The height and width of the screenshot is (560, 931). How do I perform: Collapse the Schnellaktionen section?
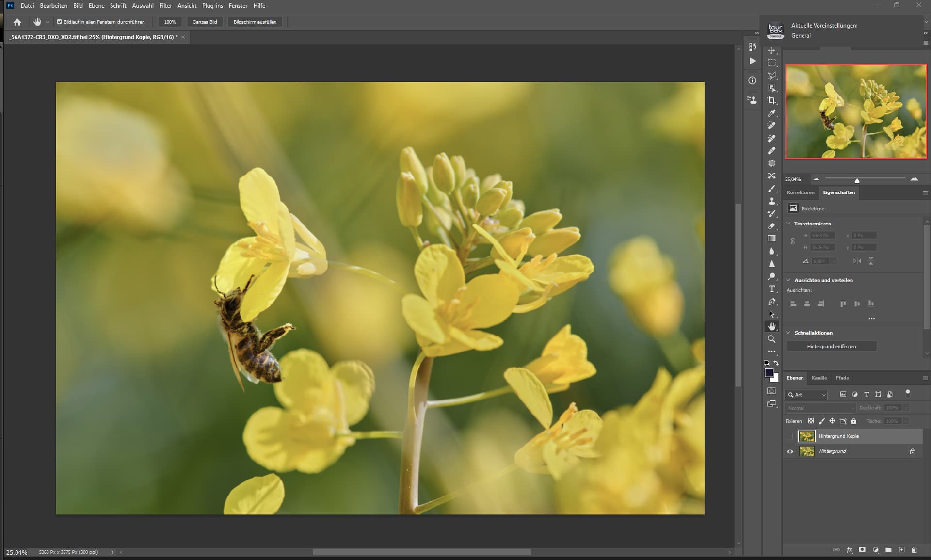click(788, 333)
